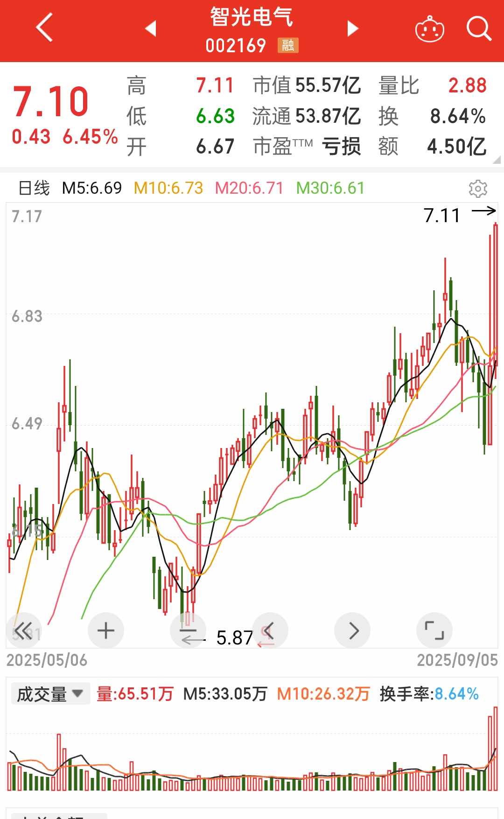Open the robot assistant icon
The image size is (504, 819).
click(x=429, y=29)
